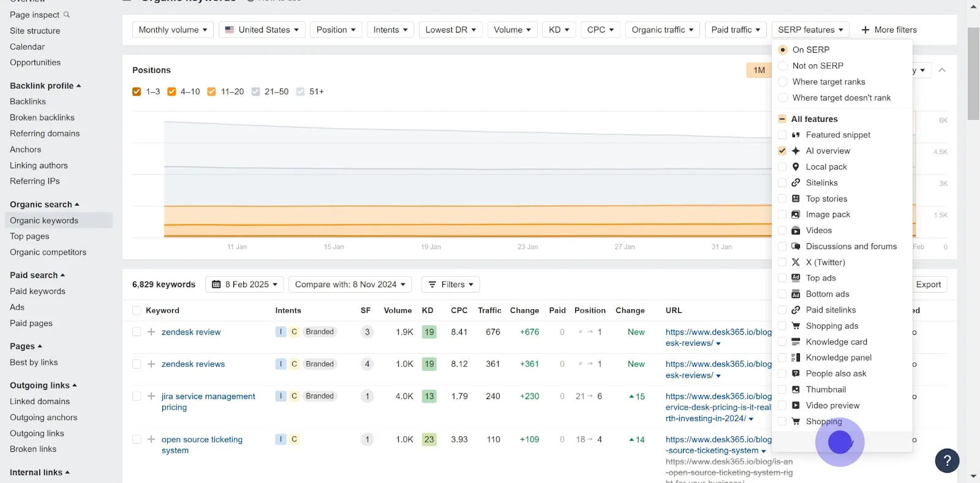Open the Monthly volume dropdown

(173, 29)
